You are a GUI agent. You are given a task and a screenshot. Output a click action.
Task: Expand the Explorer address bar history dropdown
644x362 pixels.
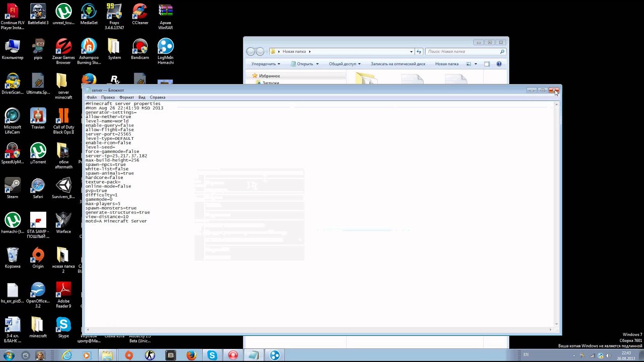(x=411, y=51)
